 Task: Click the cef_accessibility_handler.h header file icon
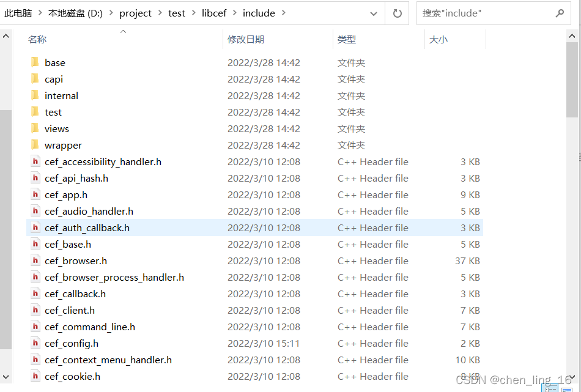click(35, 161)
